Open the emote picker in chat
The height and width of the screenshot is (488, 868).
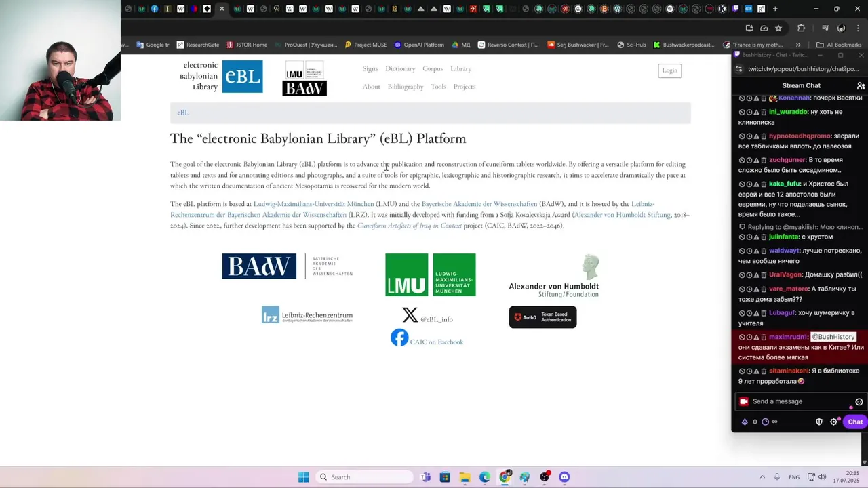tap(859, 402)
